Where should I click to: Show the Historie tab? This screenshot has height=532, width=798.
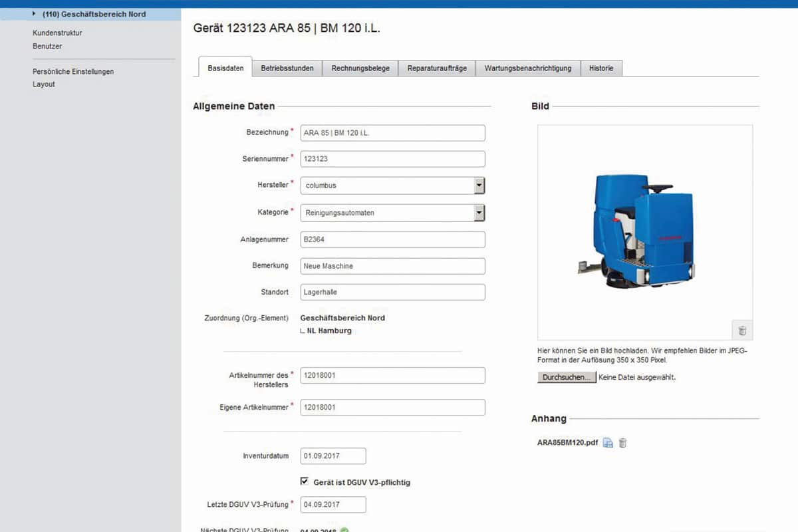(601, 68)
